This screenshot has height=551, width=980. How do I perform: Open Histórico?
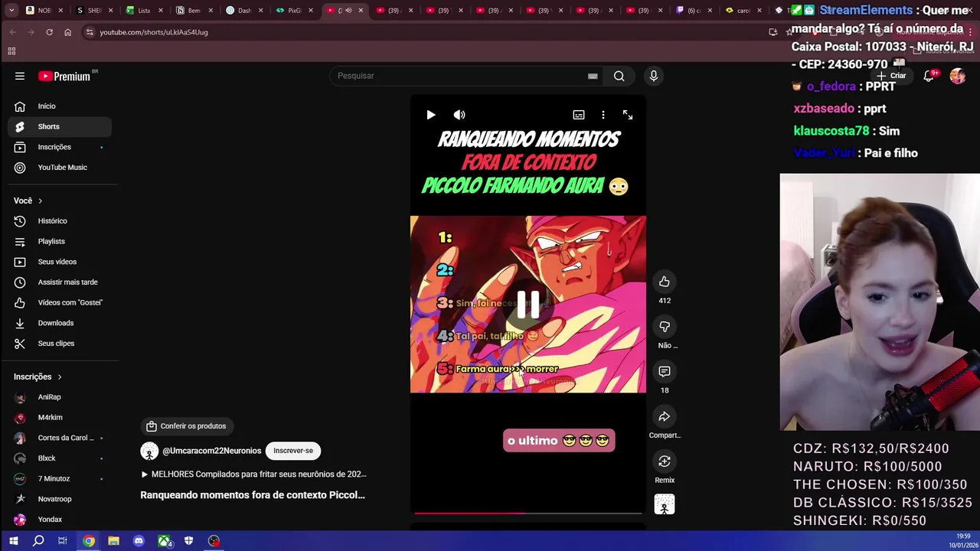[x=60, y=221]
